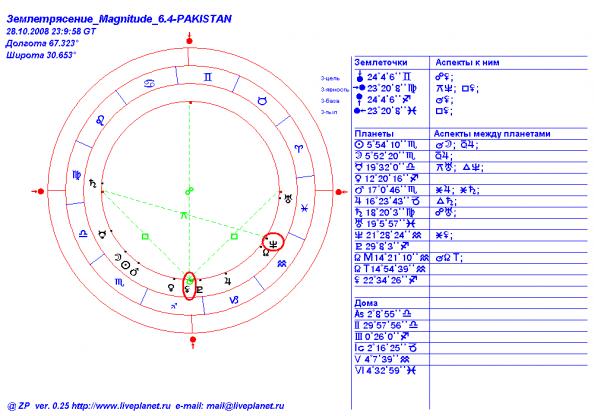Click the Saturn symbol inside the chart wheel

coord(92,184)
